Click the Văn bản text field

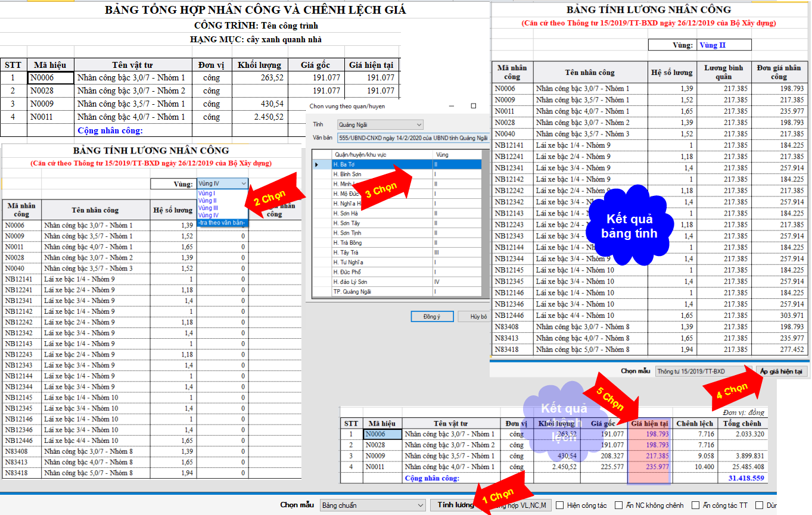(412, 138)
